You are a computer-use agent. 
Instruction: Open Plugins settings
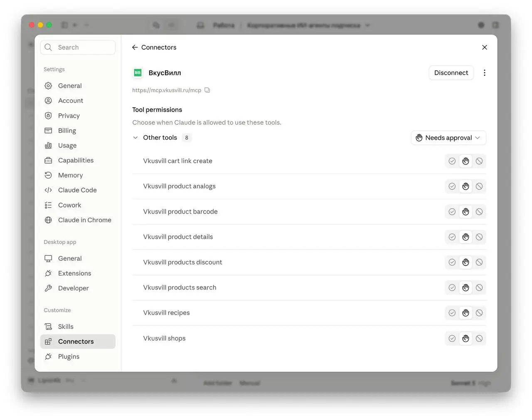coord(78,356)
